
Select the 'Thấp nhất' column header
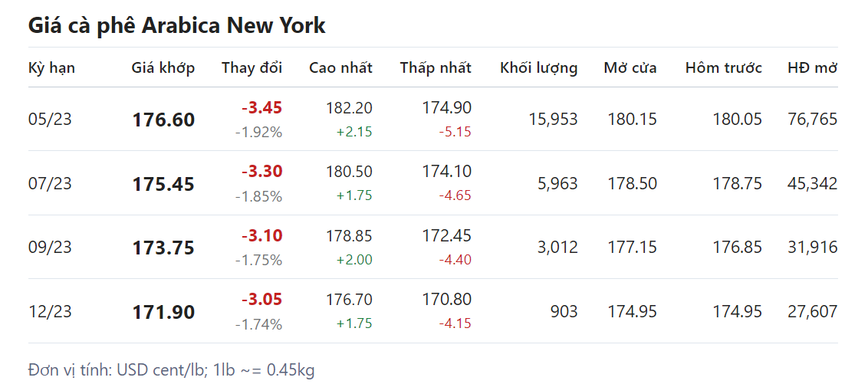(436, 67)
